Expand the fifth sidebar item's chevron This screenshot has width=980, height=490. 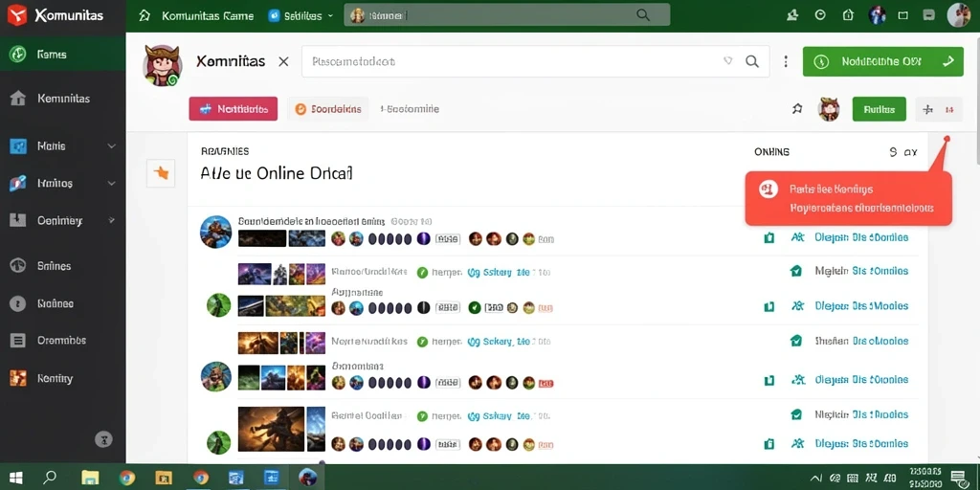(112, 220)
